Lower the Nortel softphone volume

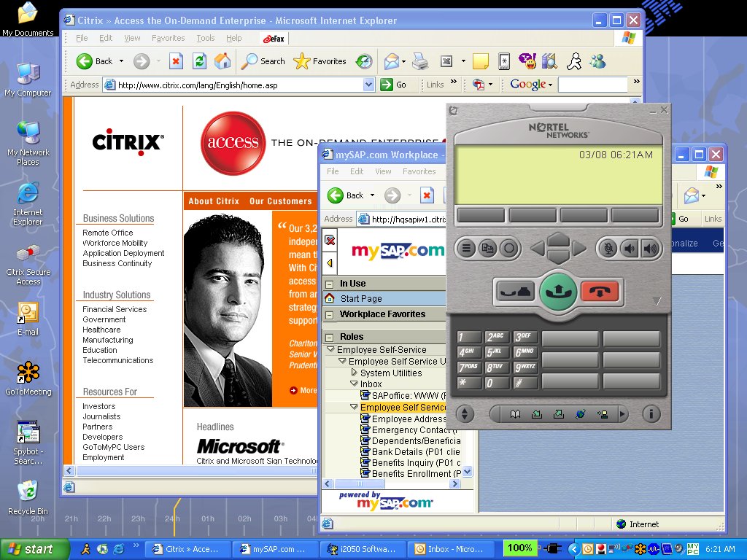[630, 248]
